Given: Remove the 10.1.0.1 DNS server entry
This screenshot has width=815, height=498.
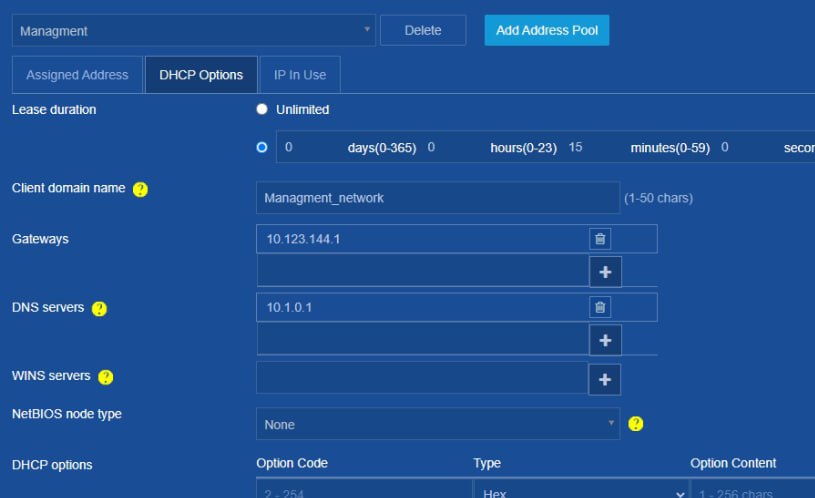Looking at the screenshot, I should tap(600, 307).
